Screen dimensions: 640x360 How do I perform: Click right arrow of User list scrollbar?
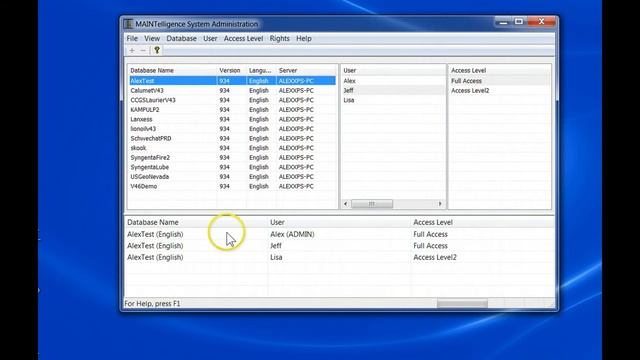coord(440,204)
